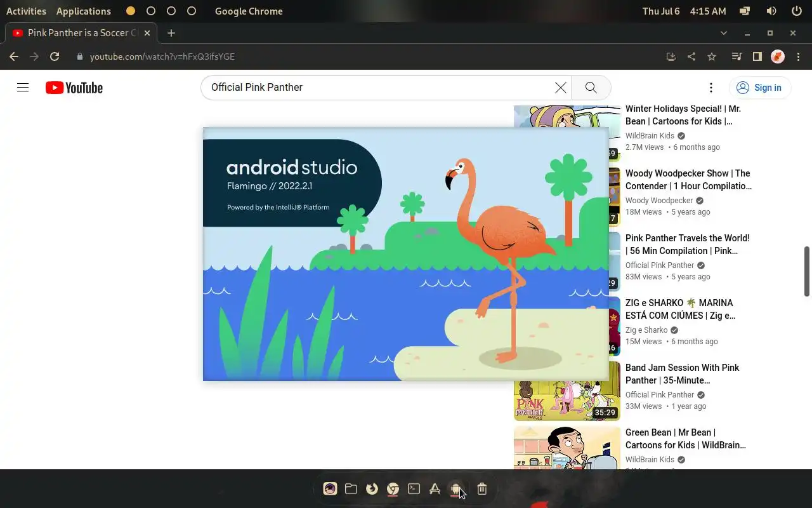812x508 pixels.
Task: Launch first dock app with bird icon
Action: coord(330,488)
